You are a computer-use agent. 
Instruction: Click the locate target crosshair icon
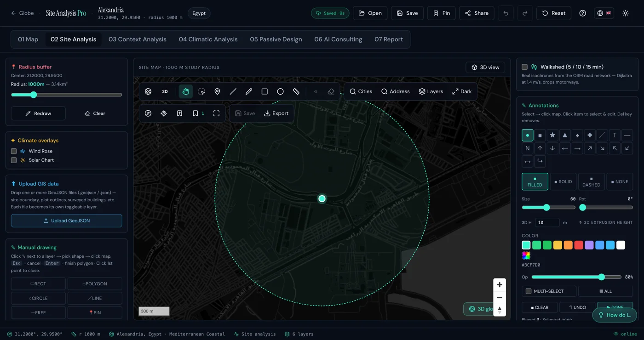click(164, 113)
